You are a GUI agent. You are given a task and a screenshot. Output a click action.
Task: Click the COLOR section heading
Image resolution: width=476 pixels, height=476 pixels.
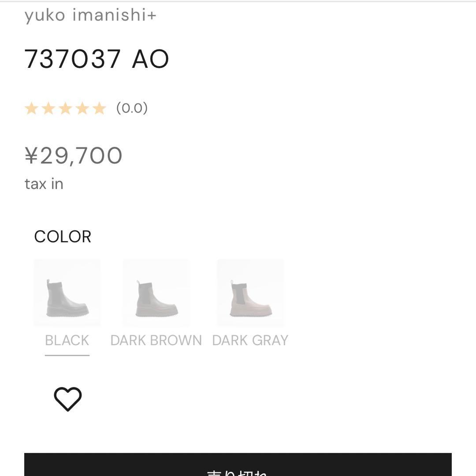(63, 237)
